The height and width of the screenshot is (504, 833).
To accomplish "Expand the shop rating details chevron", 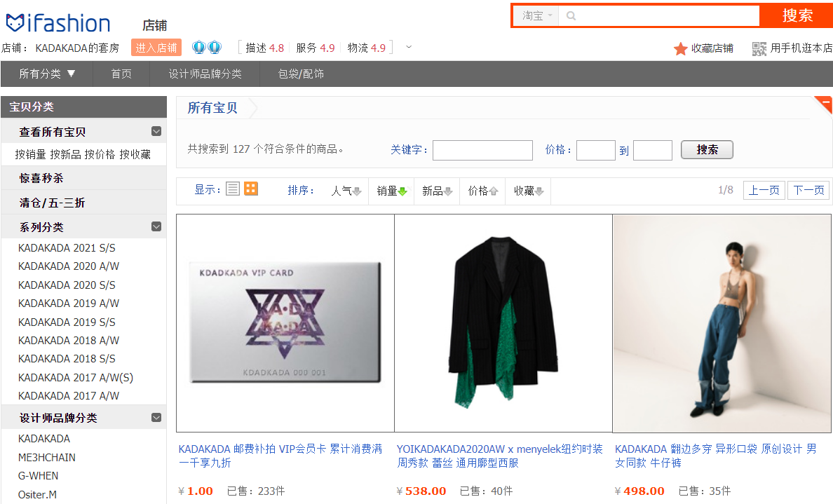I will [409, 47].
